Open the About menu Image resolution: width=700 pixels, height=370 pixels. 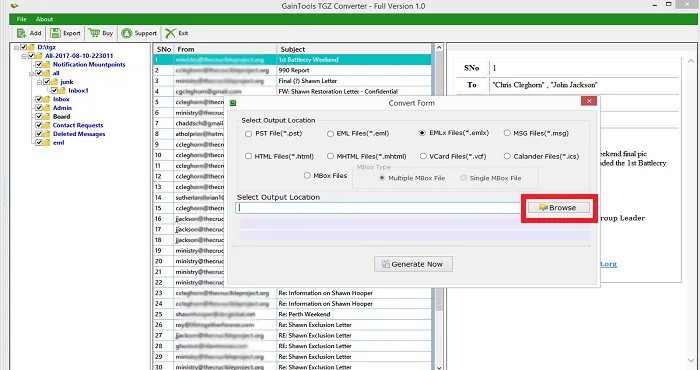click(45, 19)
